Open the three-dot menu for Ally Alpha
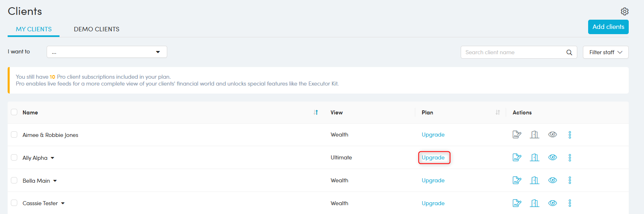Image resolution: width=644 pixels, height=214 pixels. click(x=570, y=157)
